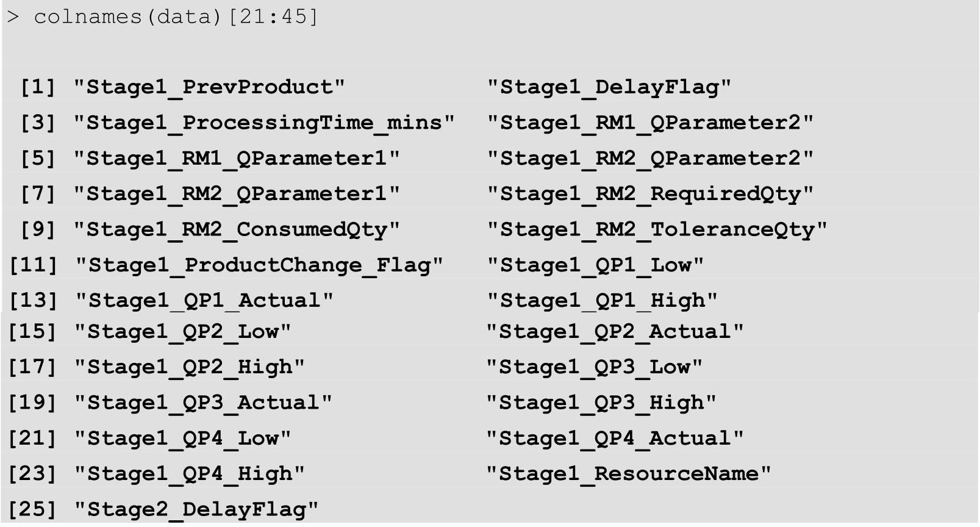Image resolution: width=980 pixels, height=527 pixels.
Task: Select the "Stage1_DelayFlag" output text
Action: (x=609, y=87)
